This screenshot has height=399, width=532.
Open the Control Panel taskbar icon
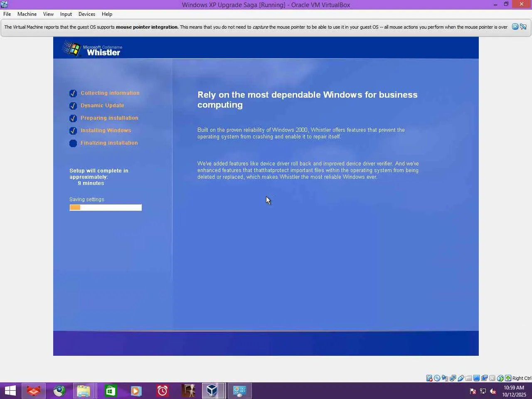click(x=239, y=391)
